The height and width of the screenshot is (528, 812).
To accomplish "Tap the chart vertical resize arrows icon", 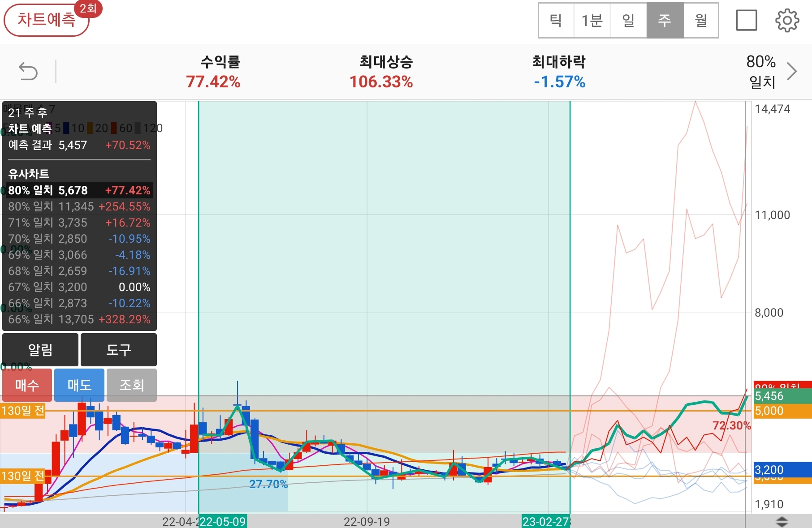I will pos(782,521).
